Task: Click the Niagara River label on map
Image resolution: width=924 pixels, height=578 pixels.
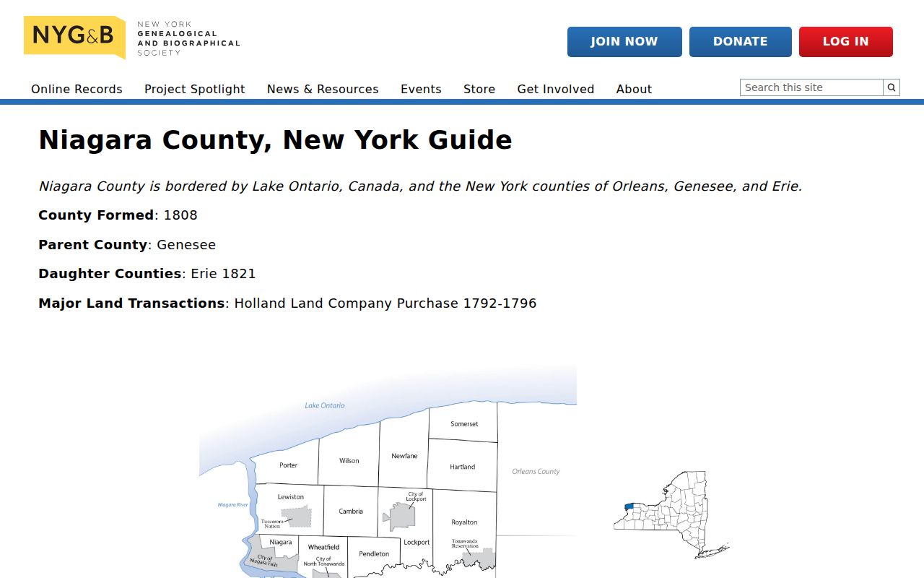Action: coord(233,505)
